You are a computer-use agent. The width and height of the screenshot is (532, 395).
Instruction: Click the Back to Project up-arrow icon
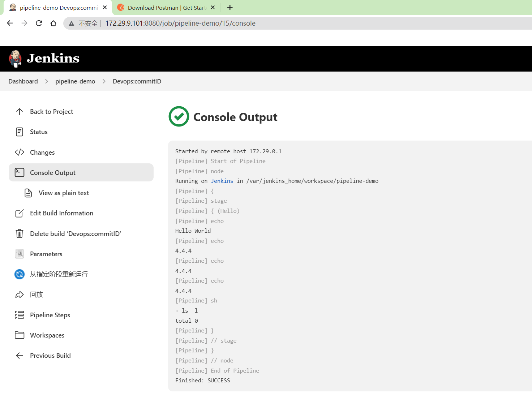tap(20, 112)
